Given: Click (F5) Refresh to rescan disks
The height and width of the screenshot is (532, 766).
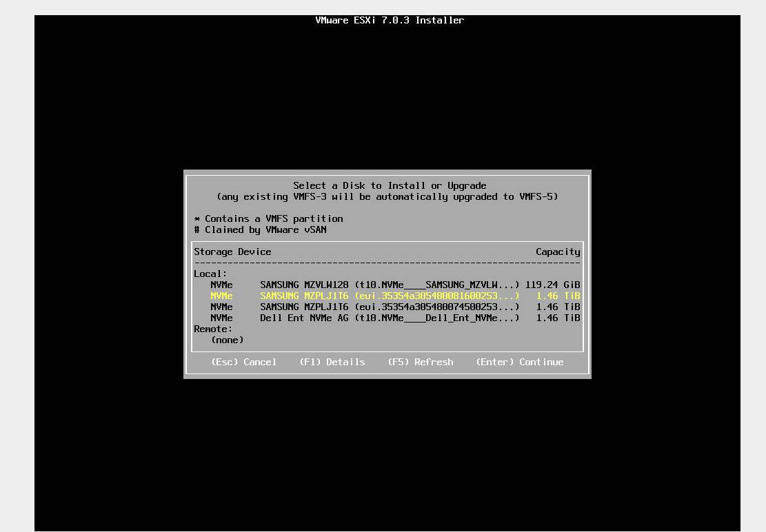Looking at the screenshot, I should [x=420, y=362].
